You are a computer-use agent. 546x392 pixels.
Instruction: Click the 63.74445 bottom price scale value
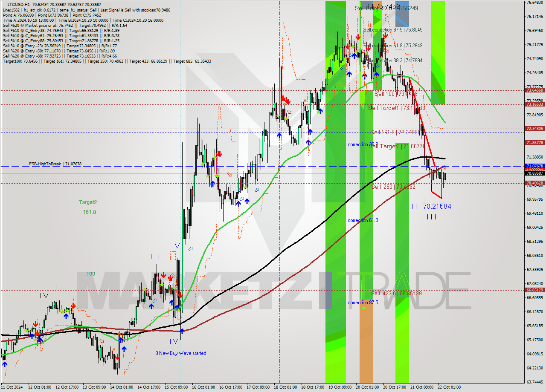[x=534, y=382]
